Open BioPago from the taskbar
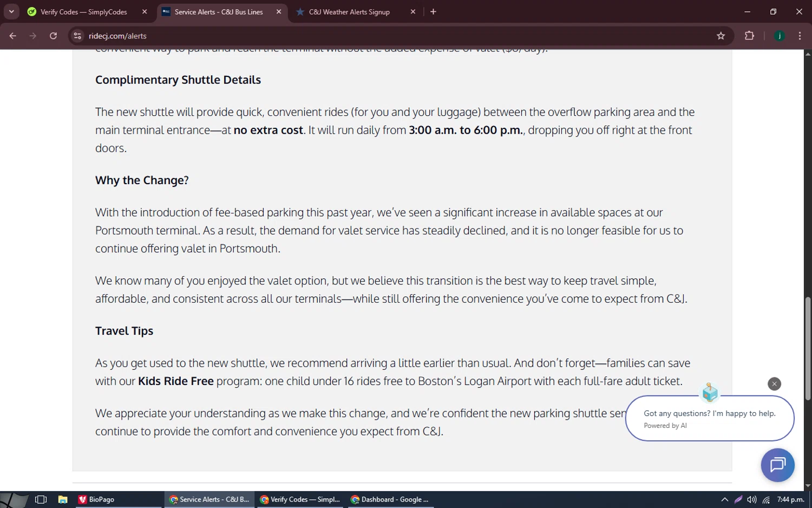812x508 pixels. click(97, 499)
